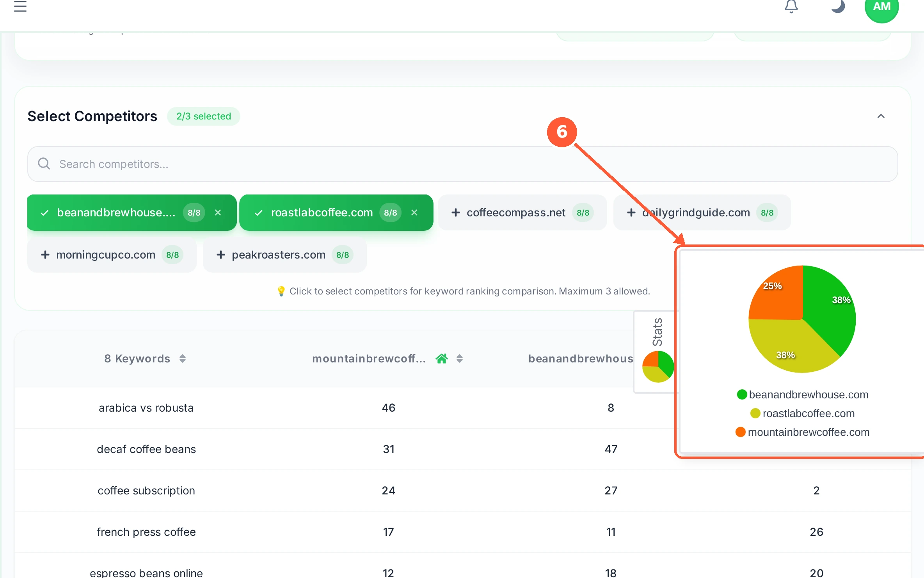Select the decaf coffee beans keyword

146,449
